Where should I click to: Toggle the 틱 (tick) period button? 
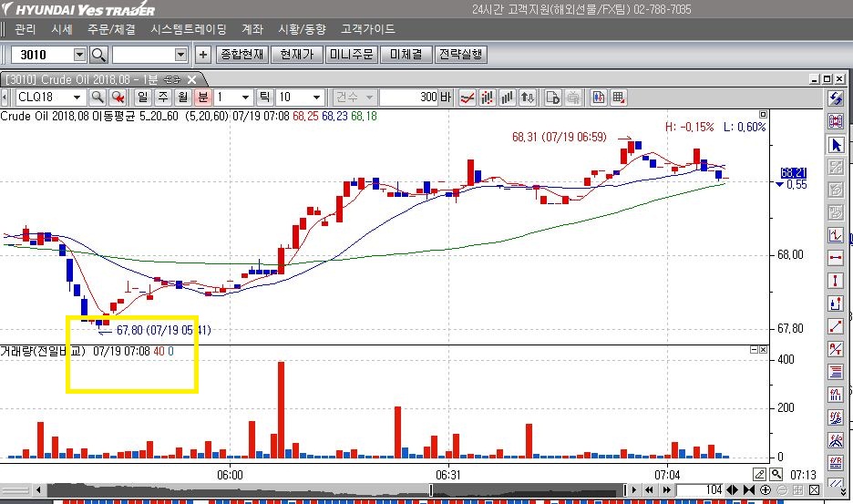pyautogui.click(x=265, y=98)
